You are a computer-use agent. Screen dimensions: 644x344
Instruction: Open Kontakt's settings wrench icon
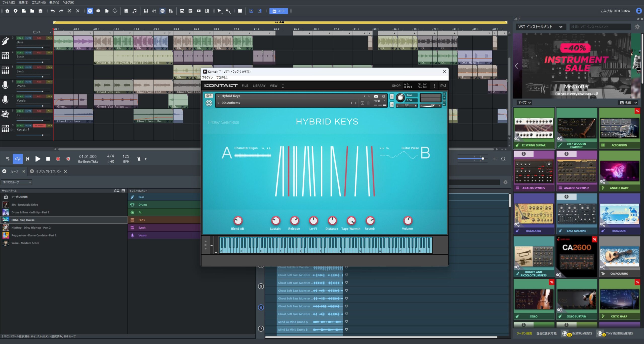pyautogui.click(x=209, y=96)
